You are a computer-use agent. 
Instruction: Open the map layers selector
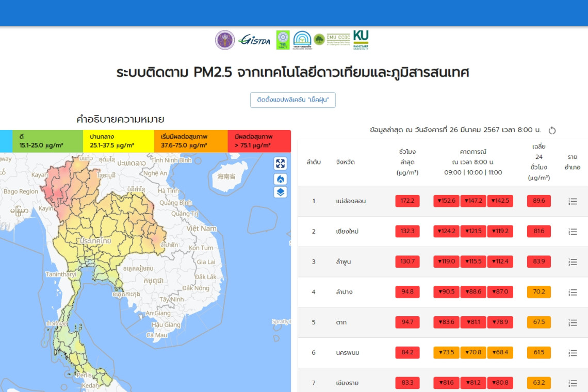[280, 192]
